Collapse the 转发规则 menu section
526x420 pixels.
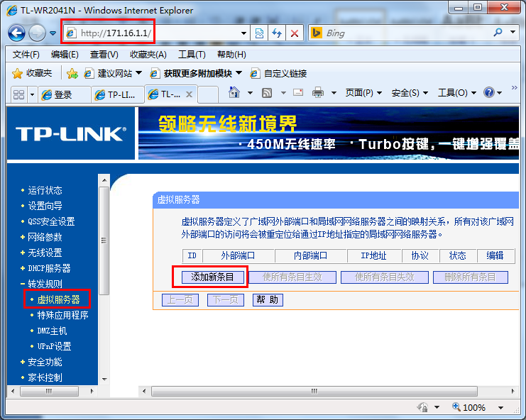pos(45,284)
